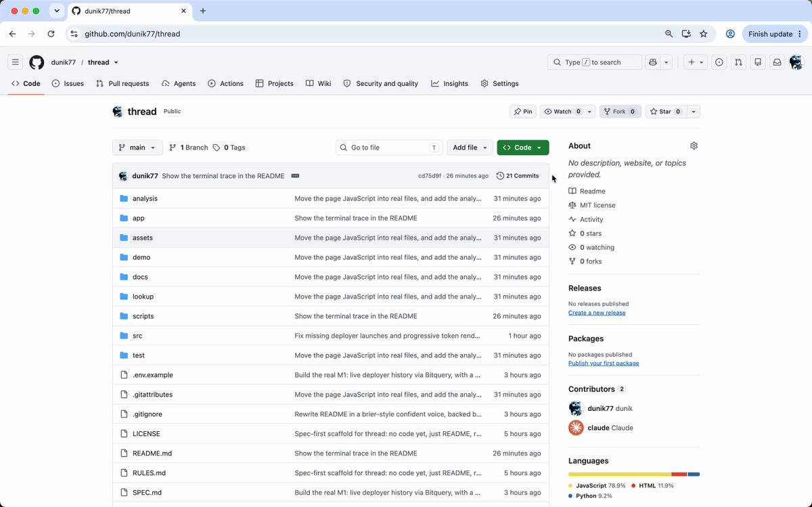Focus the Go to file input
Viewport: 812px width, 507px height.
click(x=389, y=148)
